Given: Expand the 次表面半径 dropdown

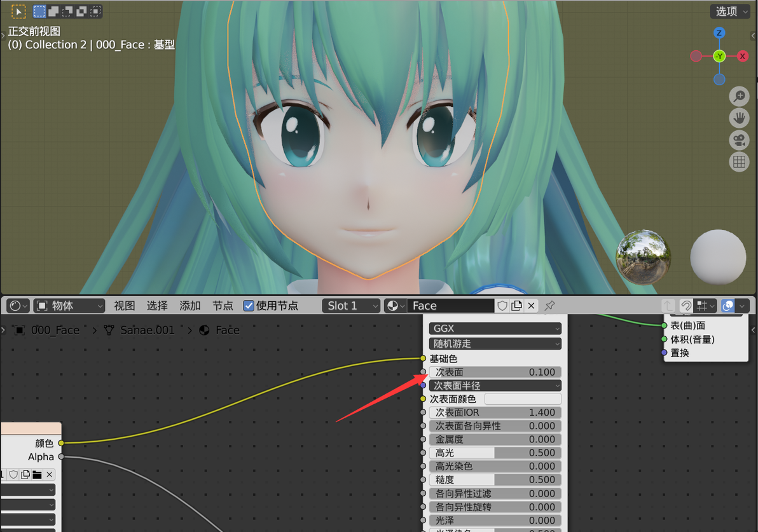Looking at the screenshot, I should pos(495,386).
